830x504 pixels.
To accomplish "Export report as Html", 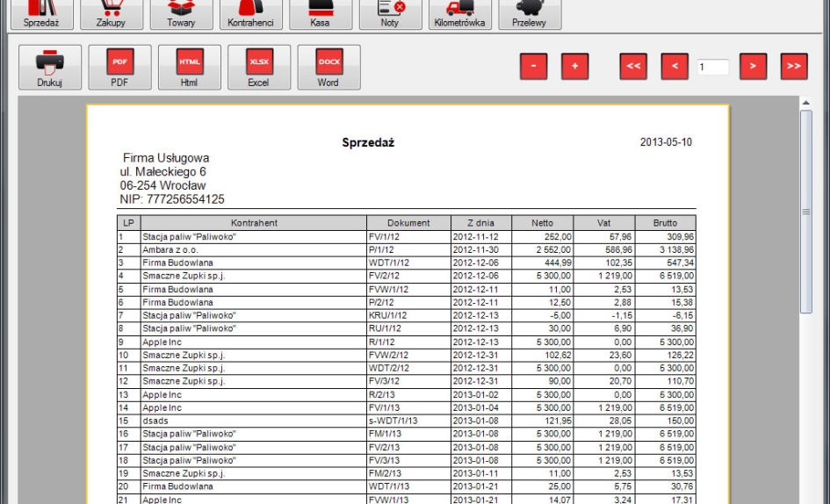I will tap(189, 68).
